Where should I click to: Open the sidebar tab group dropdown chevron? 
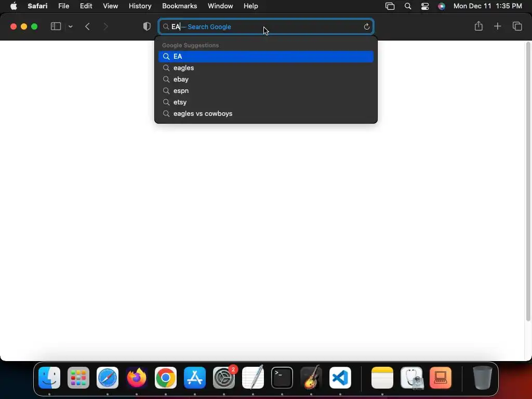click(71, 26)
